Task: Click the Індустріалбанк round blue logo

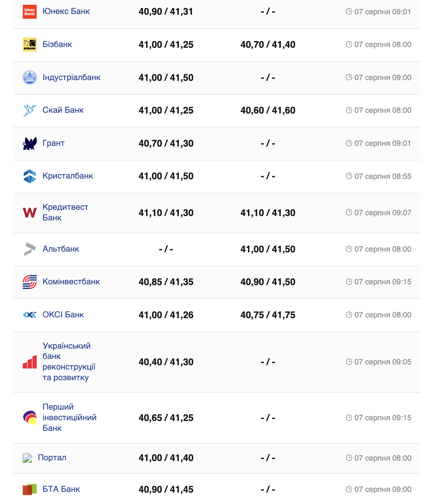Action: point(30,78)
